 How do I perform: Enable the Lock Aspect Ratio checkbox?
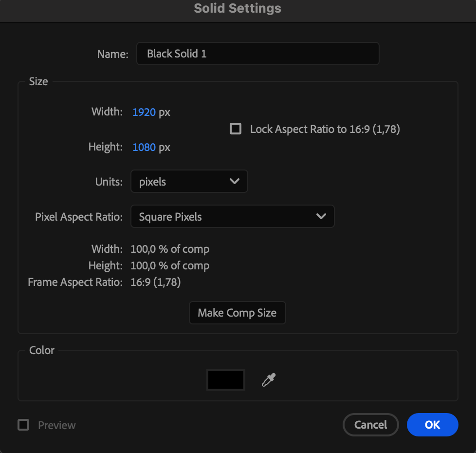click(236, 129)
